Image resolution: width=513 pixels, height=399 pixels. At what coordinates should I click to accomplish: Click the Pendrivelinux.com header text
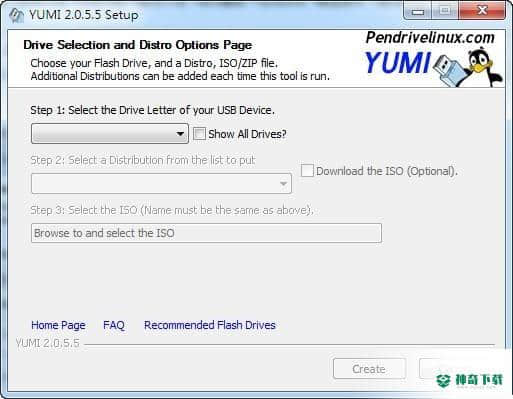(430, 37)
